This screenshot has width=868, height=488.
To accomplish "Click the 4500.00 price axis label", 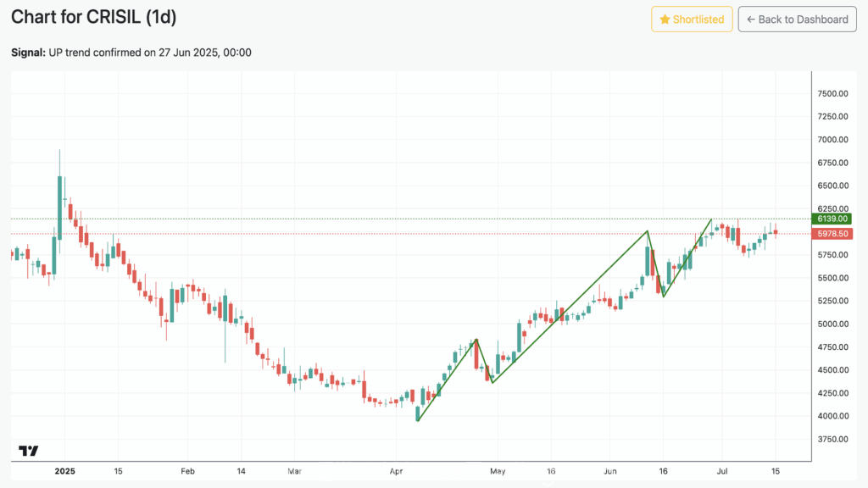I will click(832, 370).
